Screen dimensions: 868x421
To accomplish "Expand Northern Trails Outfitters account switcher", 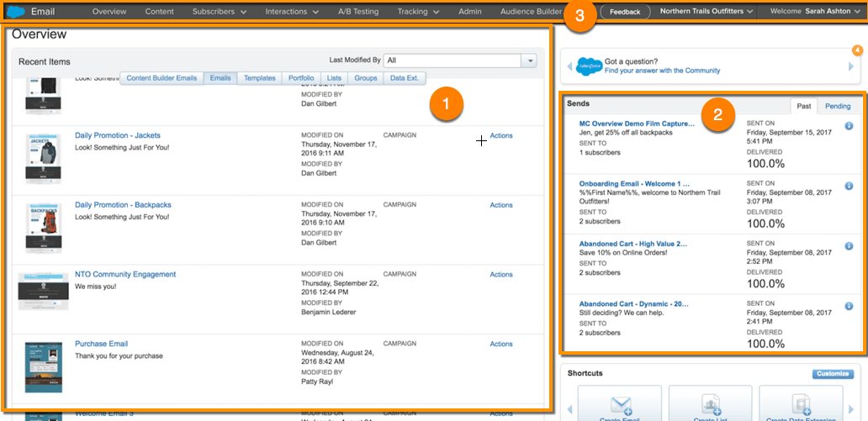I will pos(707,11).
